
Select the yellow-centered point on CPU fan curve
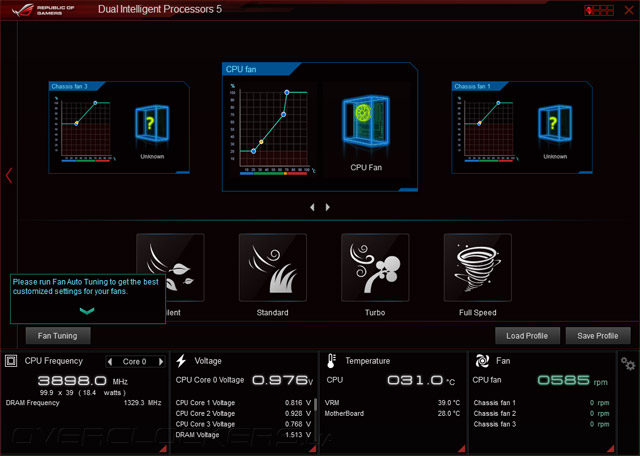click(x=261, y=142)
